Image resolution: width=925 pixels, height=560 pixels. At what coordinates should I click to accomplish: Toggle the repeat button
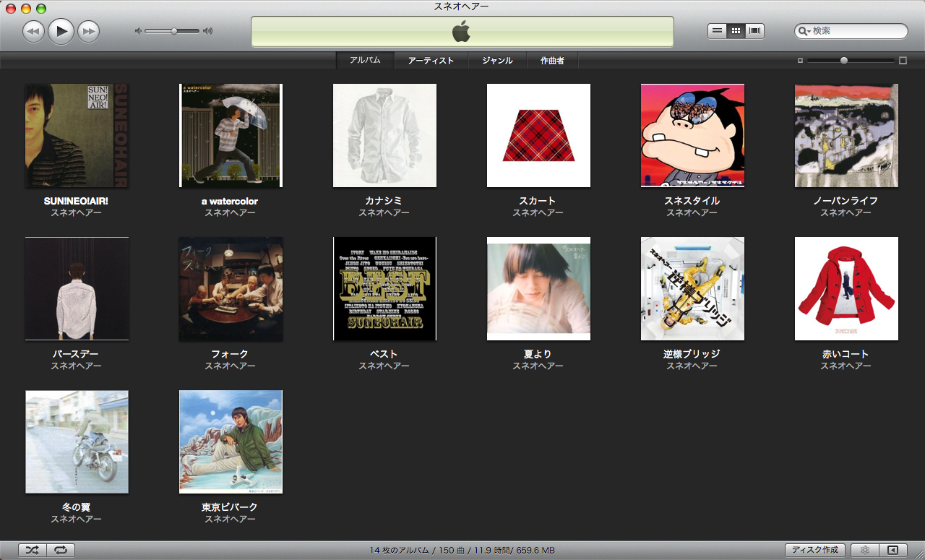(x=61, y=551)
